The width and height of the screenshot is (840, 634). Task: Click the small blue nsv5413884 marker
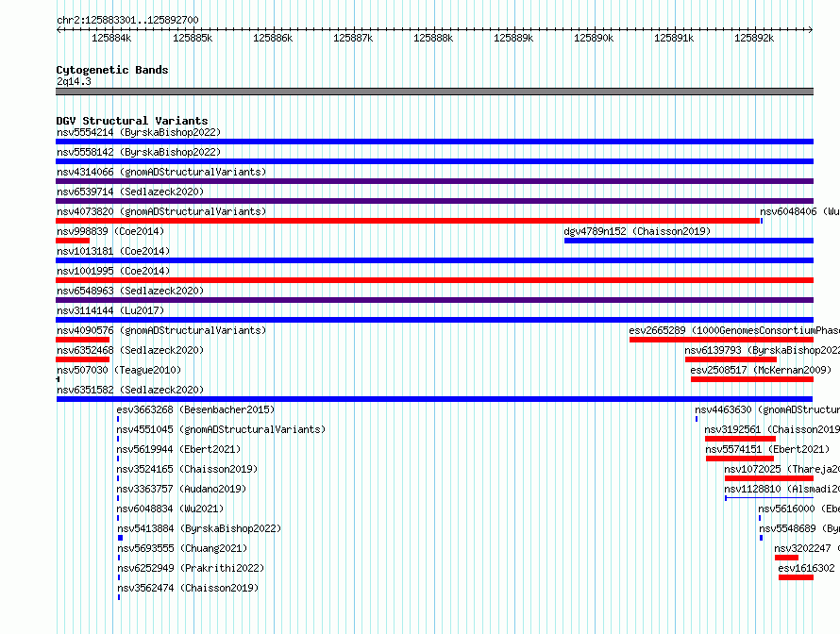[x=121, y=538]
